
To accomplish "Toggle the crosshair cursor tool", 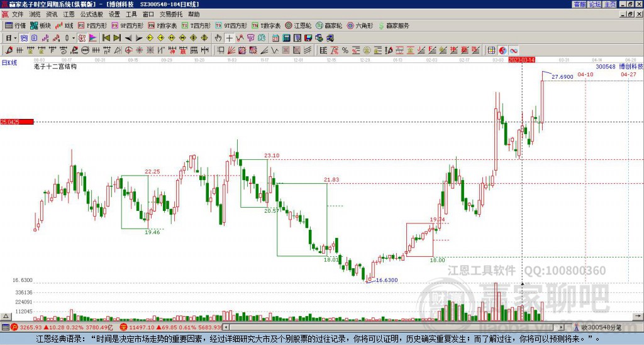I will 229,38.
